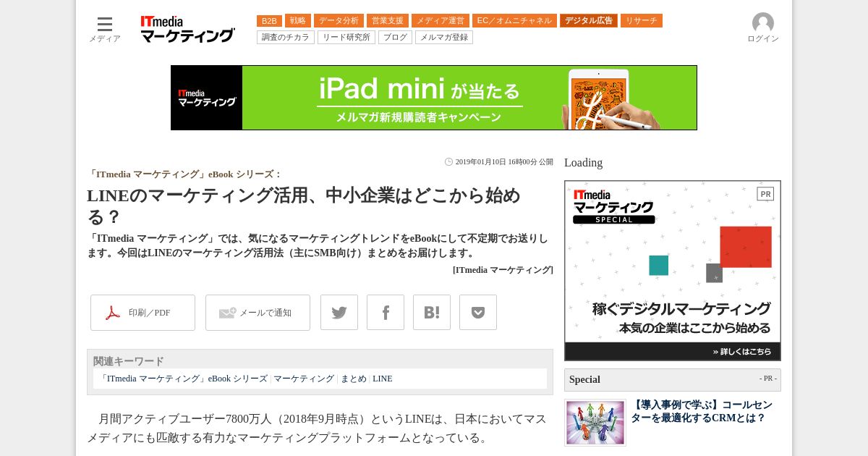Click the 関連キーワード label
The height and width of the screenshot is (456, 868).
coord(129,361)
